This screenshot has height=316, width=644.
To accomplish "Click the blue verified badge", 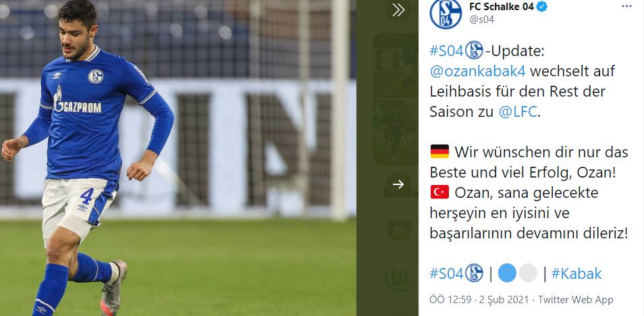I will 542,6.
